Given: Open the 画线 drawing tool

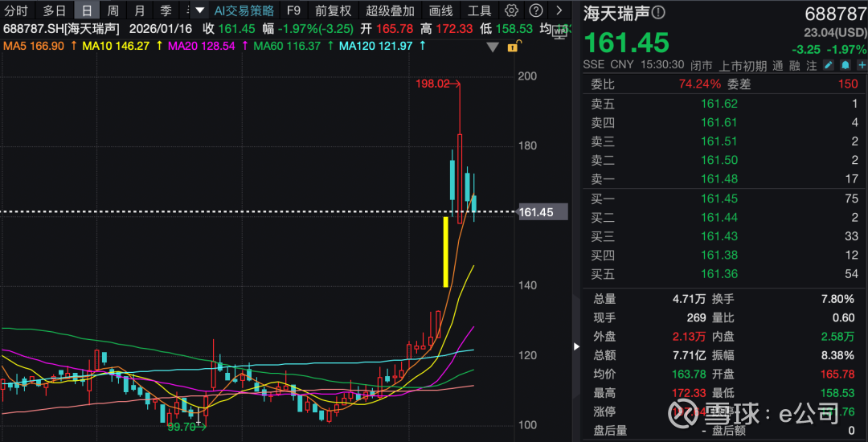Looking at the screenshot, I should click(440, 10).
